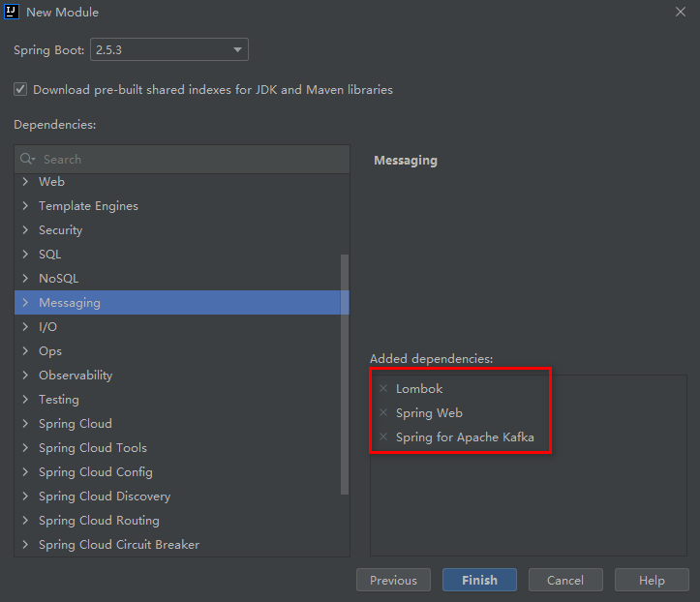Remove Spring Web dependency via its X icon

[x=383, y=412]
